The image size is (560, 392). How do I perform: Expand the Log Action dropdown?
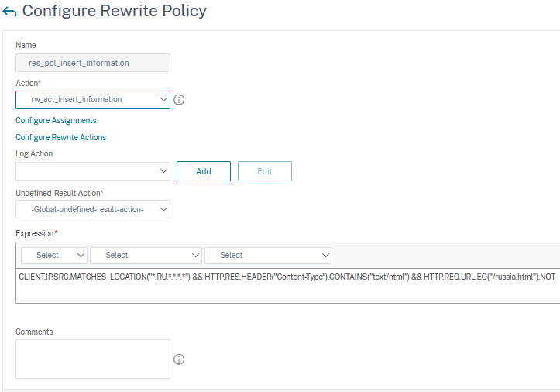(x=93, y=171)
